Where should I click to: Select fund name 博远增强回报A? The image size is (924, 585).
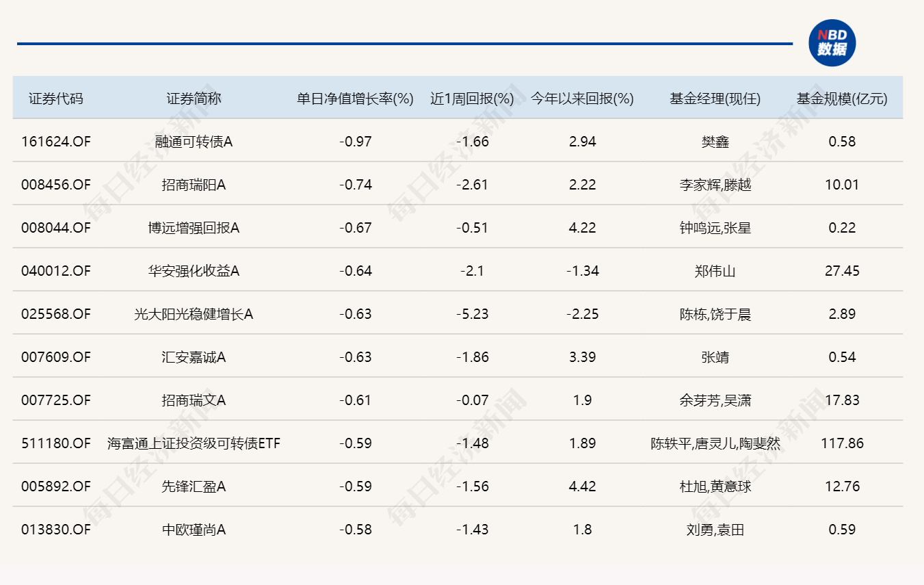coord(194,228)
